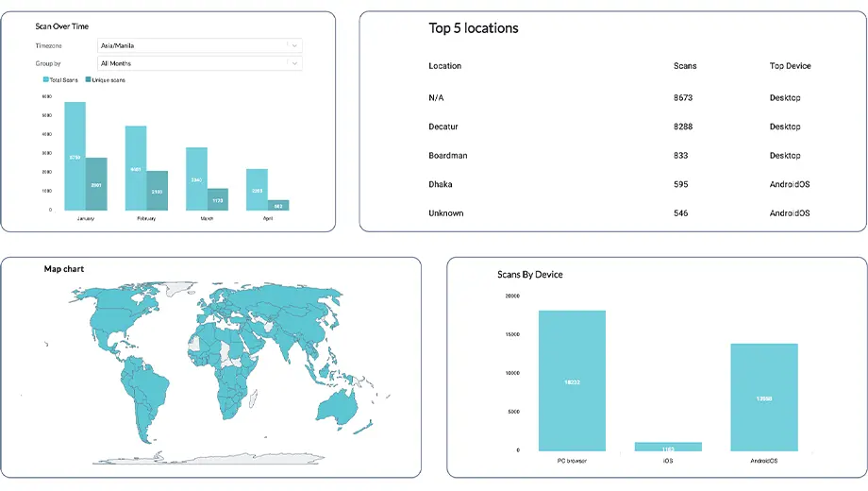Click the 'Top Device' column header

790,65
